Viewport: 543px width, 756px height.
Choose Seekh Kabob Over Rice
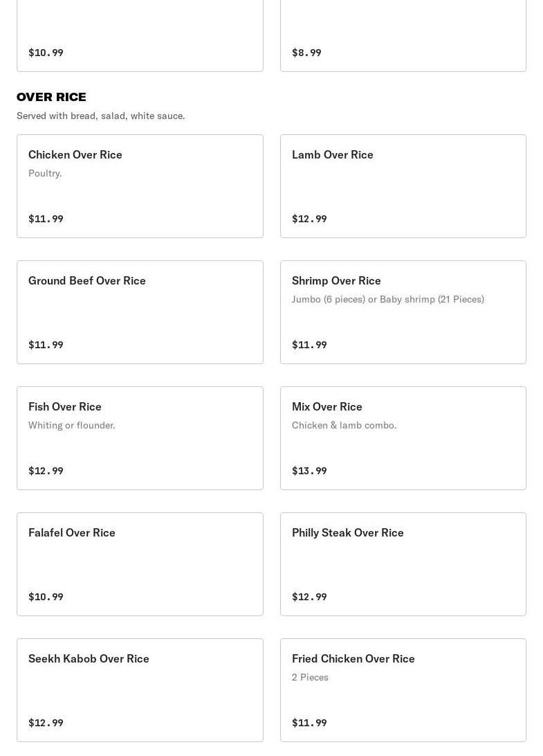tap(140, 690)
